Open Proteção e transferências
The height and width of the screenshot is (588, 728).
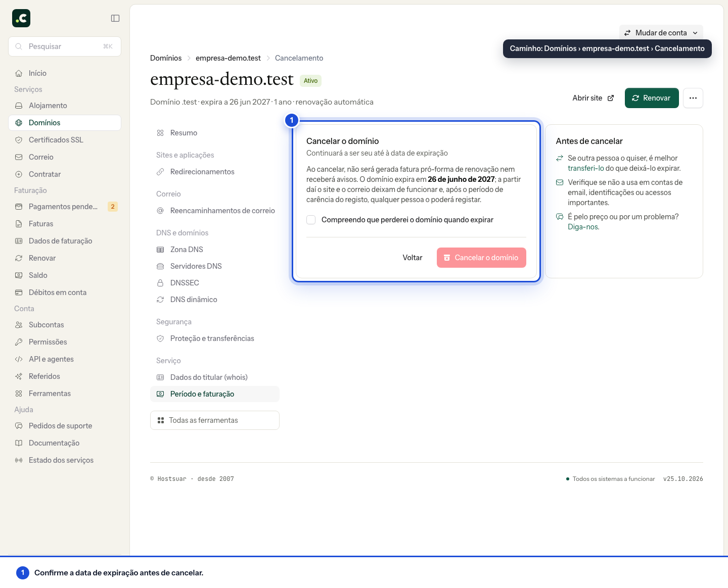coord(215,338)
